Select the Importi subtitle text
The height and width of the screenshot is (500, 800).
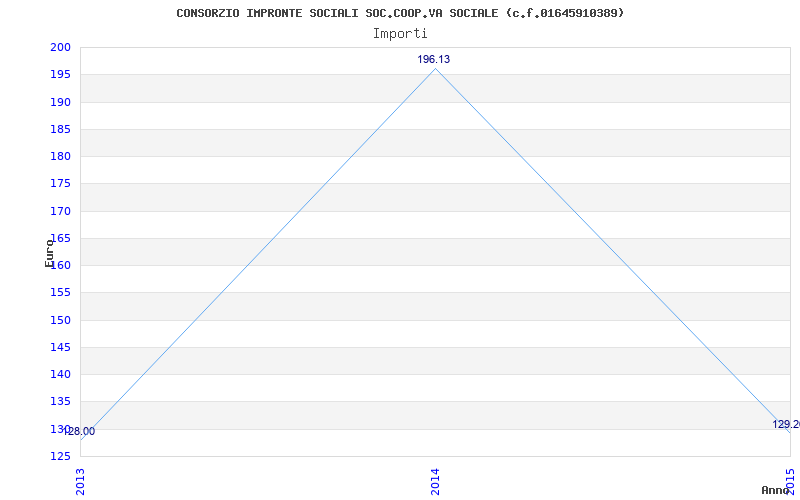click(x=400, y=33)
